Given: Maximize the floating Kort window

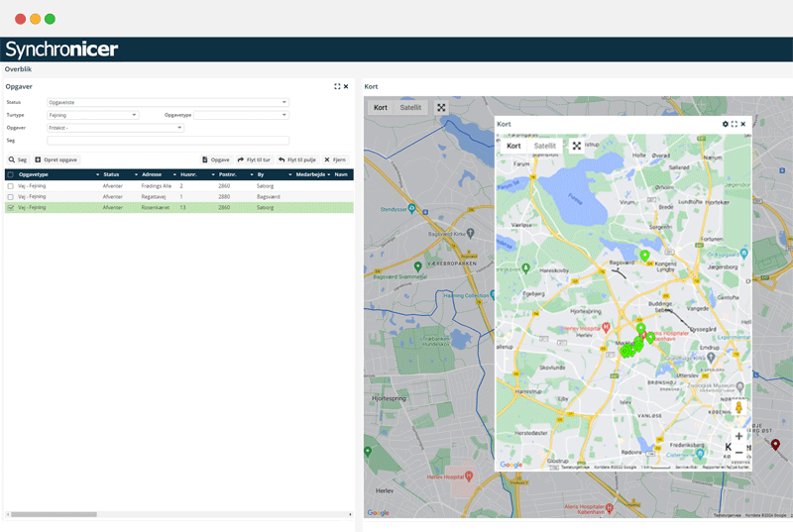Looking at the screenshot, I should [x=735, y=124].
